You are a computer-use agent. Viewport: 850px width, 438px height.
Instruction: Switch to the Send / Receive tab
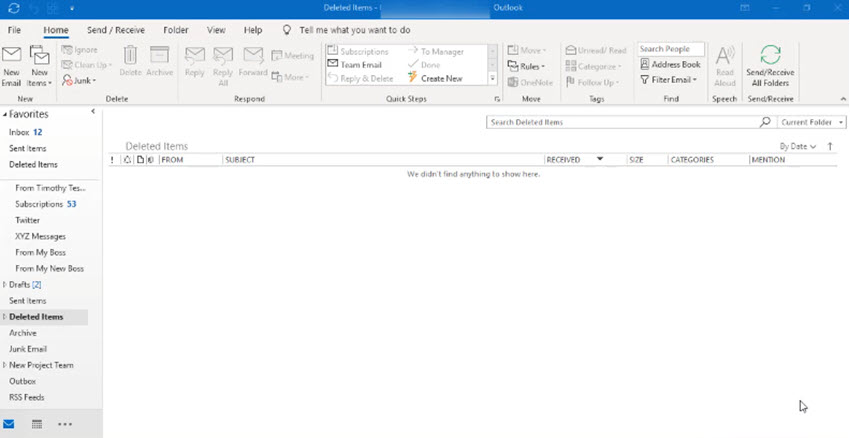click(x=115, y=30)
